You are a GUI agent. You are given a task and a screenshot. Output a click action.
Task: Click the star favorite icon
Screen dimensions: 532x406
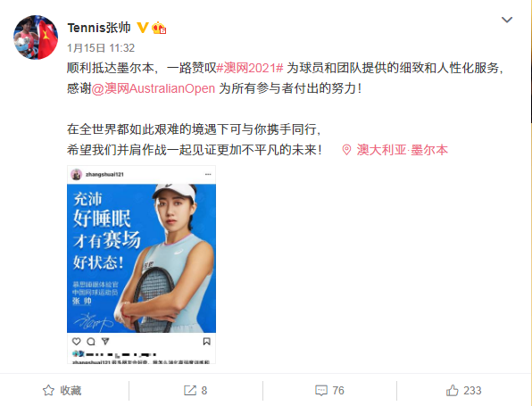[48, 391]
